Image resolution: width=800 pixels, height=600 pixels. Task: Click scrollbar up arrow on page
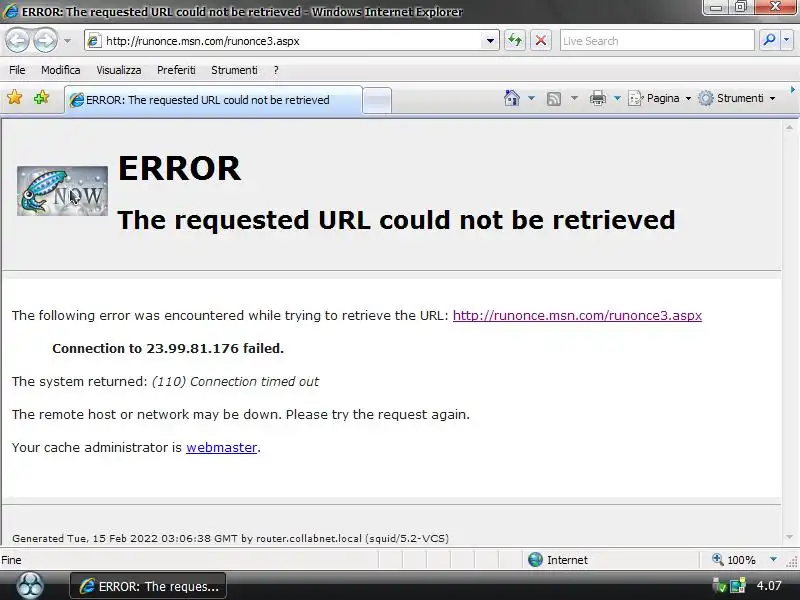click(x=789, y=128)
